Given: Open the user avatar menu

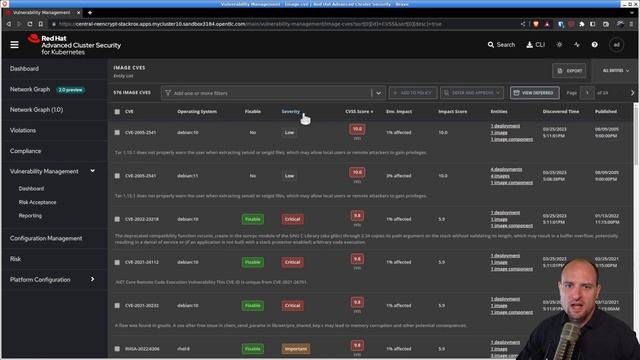Looking at the screenshot, I should 616,44.
